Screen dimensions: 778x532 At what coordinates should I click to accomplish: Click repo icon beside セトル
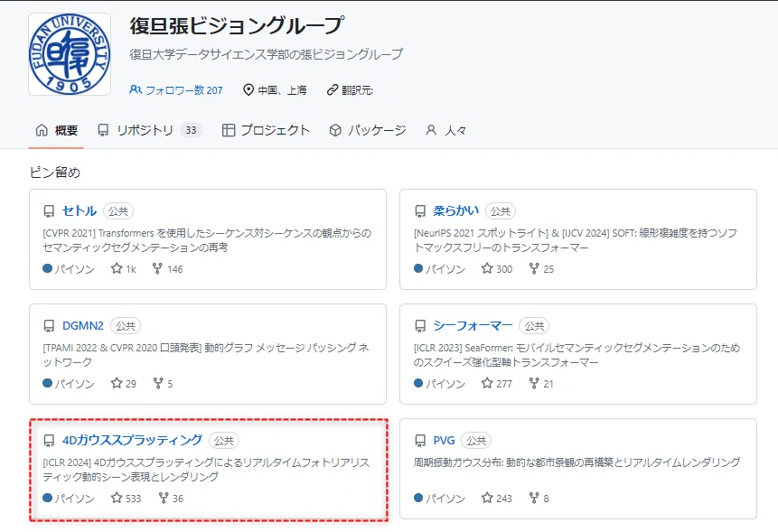click(x=49, y=211)
